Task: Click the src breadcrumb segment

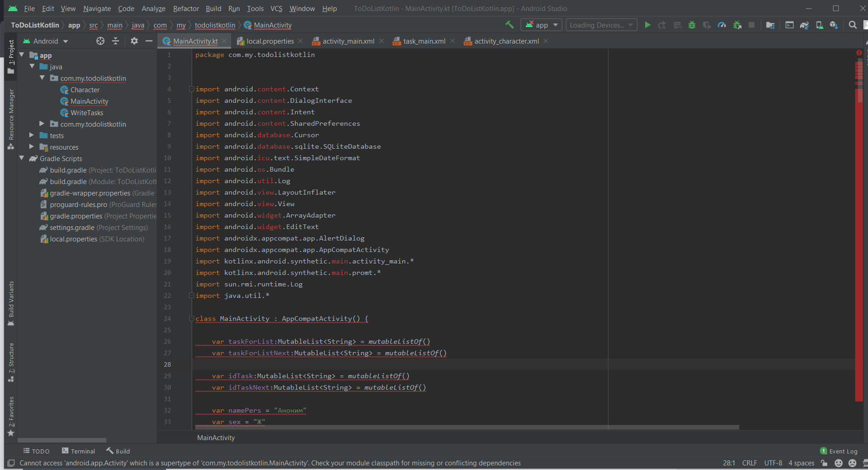Action: tap(93, 25)
